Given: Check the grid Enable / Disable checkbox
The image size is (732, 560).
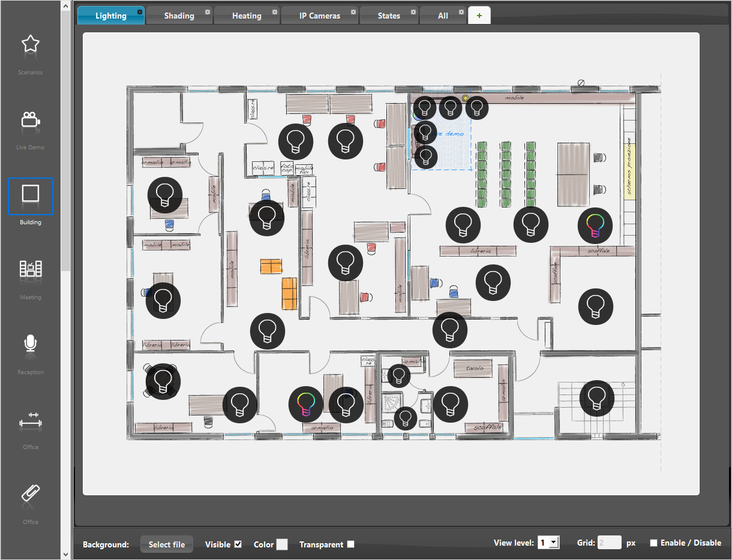Looking at the screenshot, I should (653, 543).
